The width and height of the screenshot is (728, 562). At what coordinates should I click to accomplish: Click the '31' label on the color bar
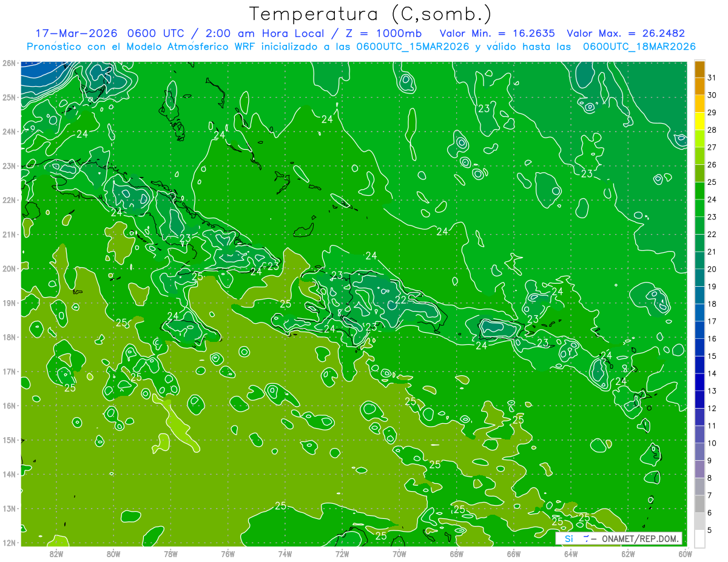coord(712,78)
